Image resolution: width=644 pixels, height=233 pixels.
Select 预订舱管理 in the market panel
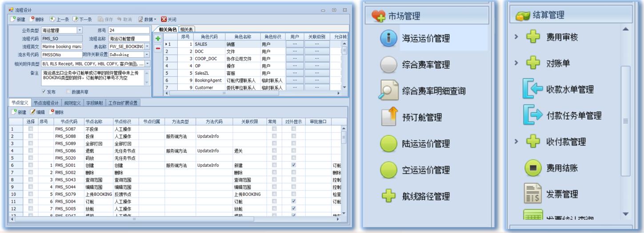(x=422, y=117)
